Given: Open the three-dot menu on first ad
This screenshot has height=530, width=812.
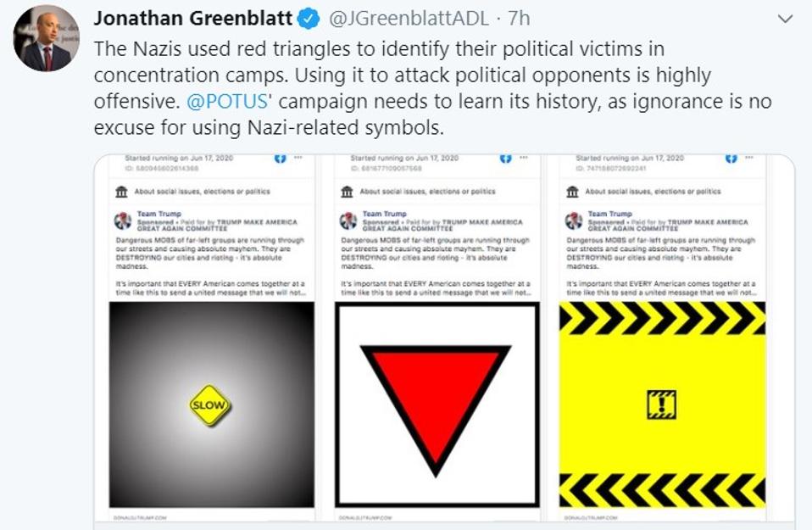Looking at the screenshot, I should pyautogui.click(x=298, y=158).
